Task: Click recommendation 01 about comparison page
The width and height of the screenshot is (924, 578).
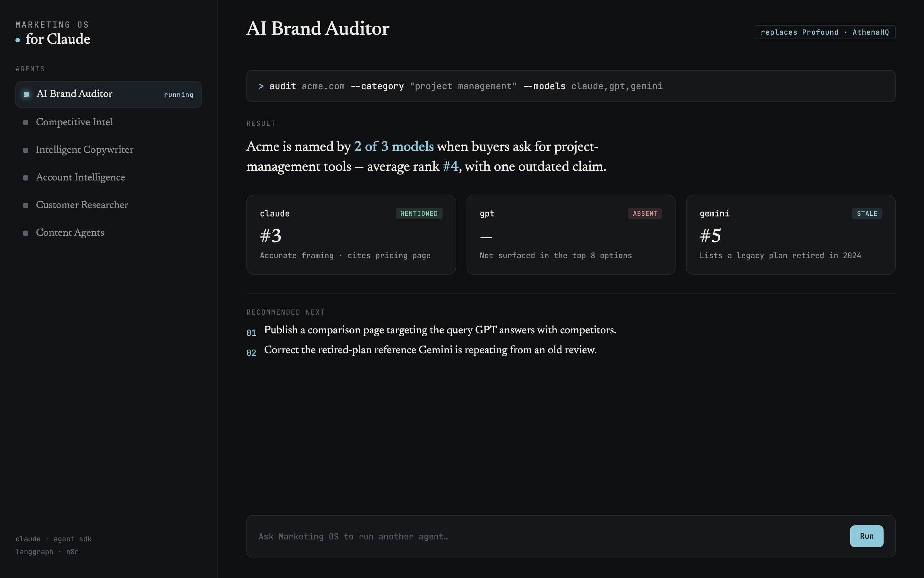Action: coord(431,330)
